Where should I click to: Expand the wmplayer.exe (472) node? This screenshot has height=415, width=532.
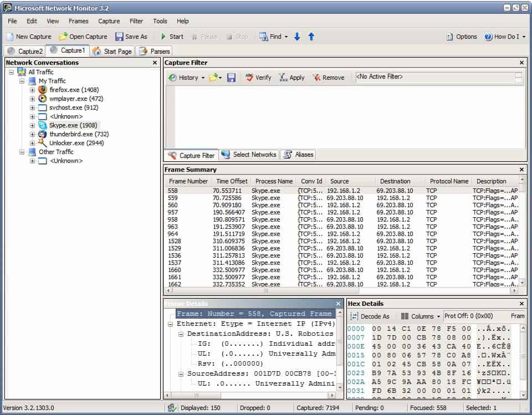click(32, 99)
